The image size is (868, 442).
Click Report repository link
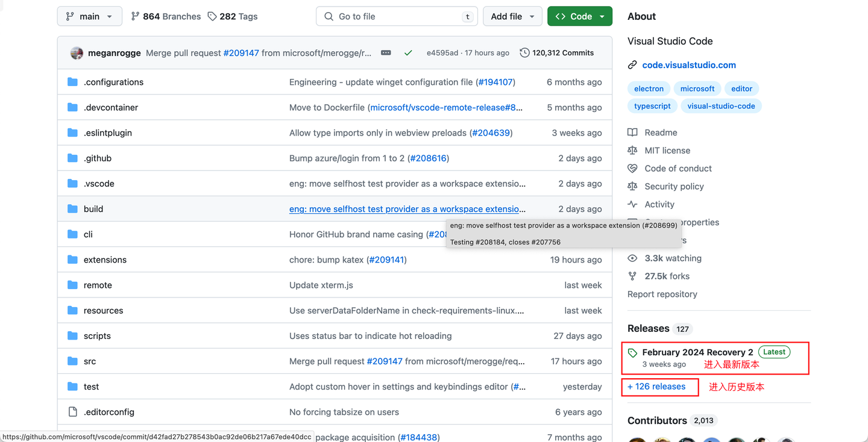click(662, 294)
